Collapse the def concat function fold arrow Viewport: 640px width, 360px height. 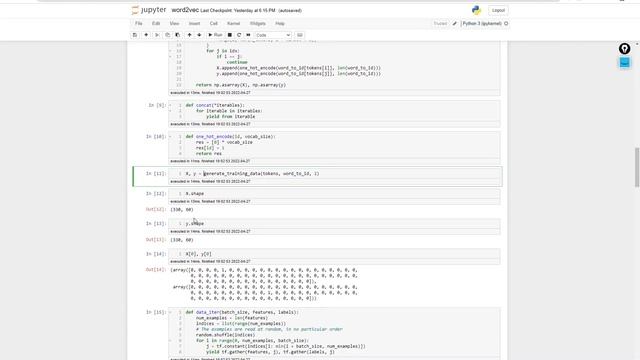tap(170, 105)
